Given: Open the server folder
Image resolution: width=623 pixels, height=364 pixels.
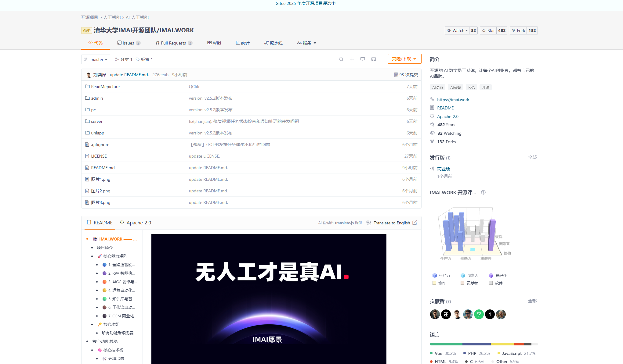Looking at the screenshot, I should (x=96, y=121).
